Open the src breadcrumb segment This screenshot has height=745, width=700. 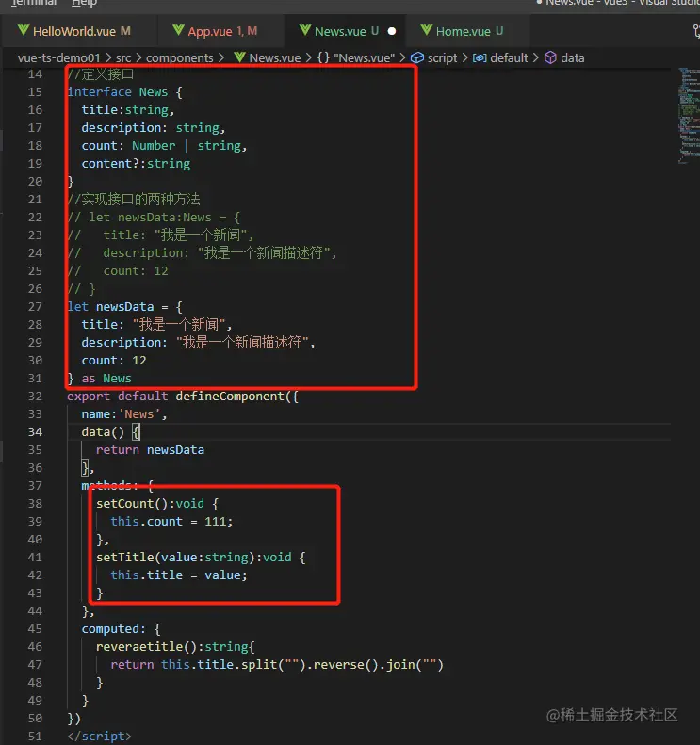click(123, 58)
